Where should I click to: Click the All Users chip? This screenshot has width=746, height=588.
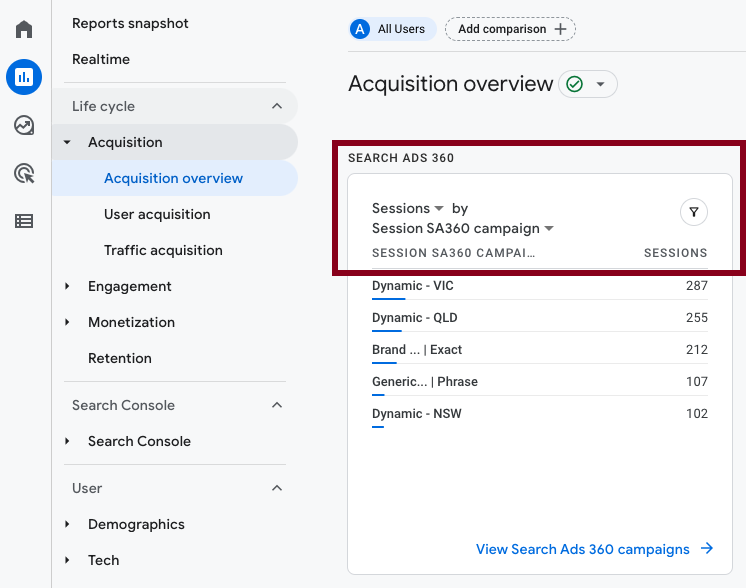point(393,29)
